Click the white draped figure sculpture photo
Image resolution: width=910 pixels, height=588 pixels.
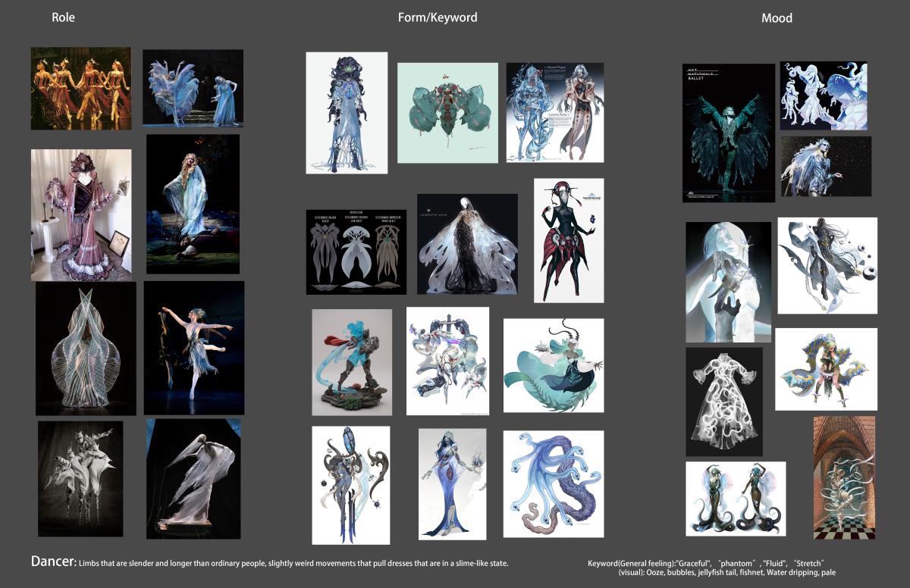(193, 478)
